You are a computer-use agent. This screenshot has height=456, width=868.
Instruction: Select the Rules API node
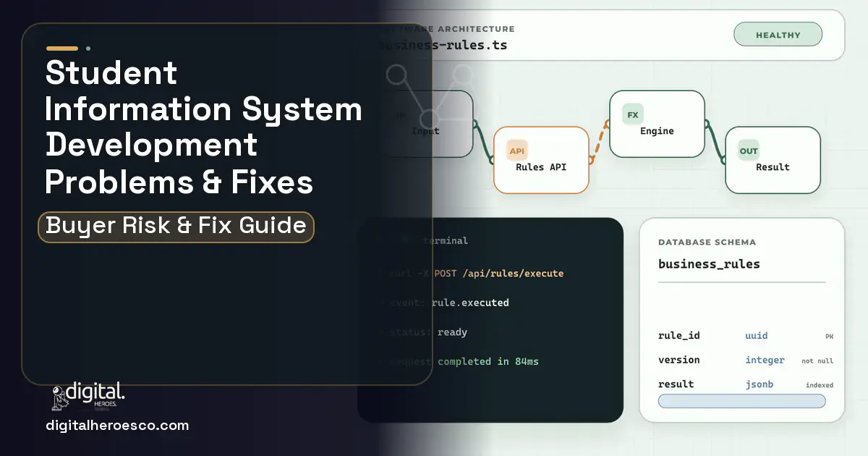[x=541, y=160]
